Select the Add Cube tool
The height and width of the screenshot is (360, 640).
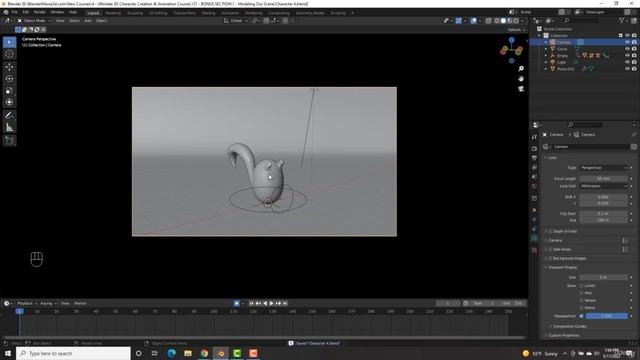[9, 140]
